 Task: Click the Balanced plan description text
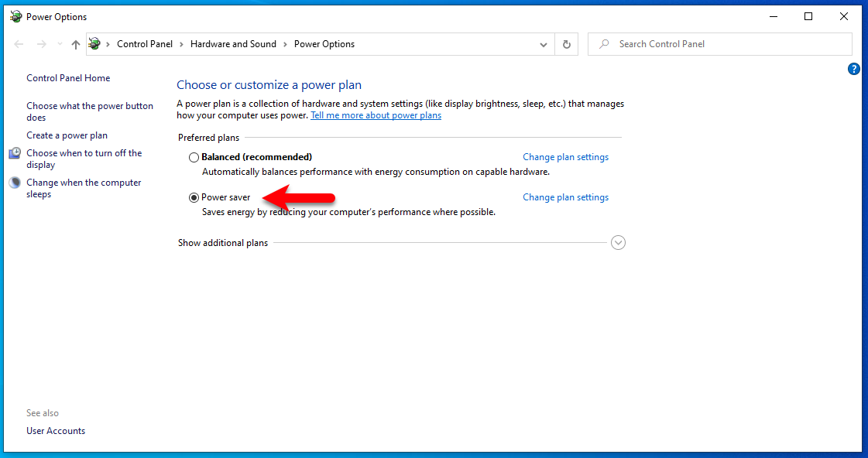tap(376, 172)
